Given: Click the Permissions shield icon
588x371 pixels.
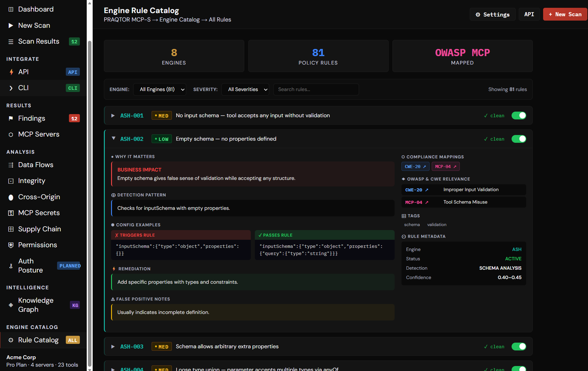Looking at the screenshot, I should [x=11, y=245].
